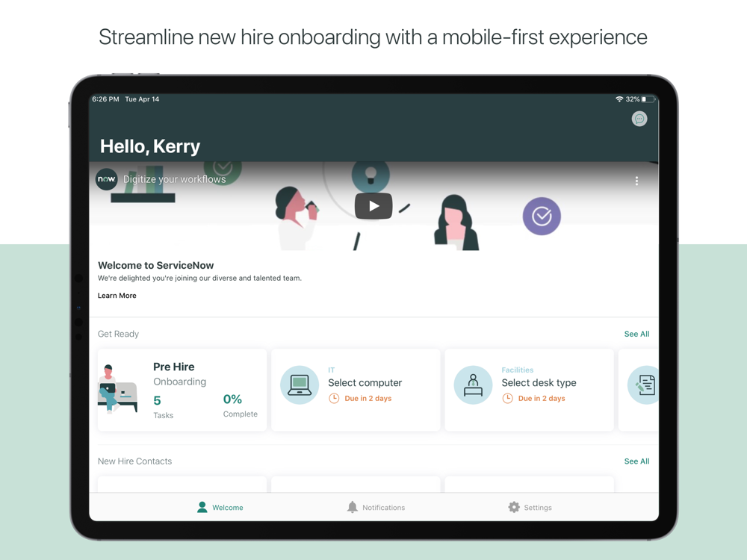The height and width of the screenshot is (560, 747).
Task: Click the Facilities category label
Action: pos(518,370)
